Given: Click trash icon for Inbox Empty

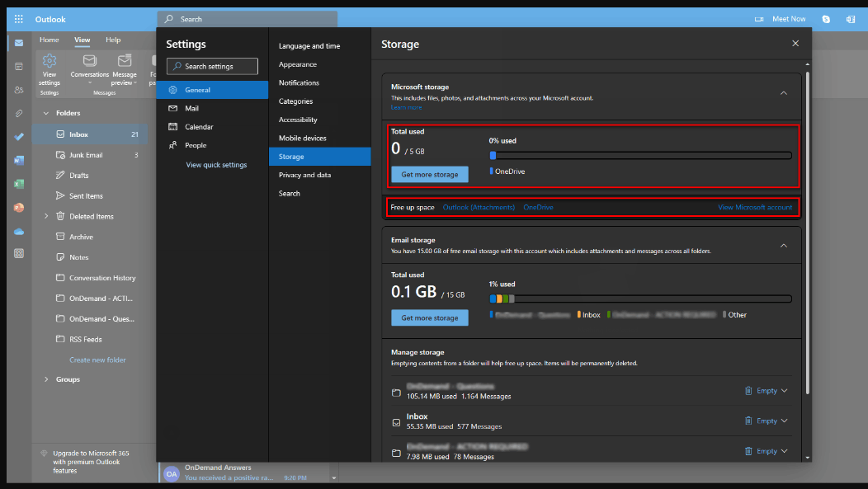Looking at the screenshot, I should coord(748,421).
